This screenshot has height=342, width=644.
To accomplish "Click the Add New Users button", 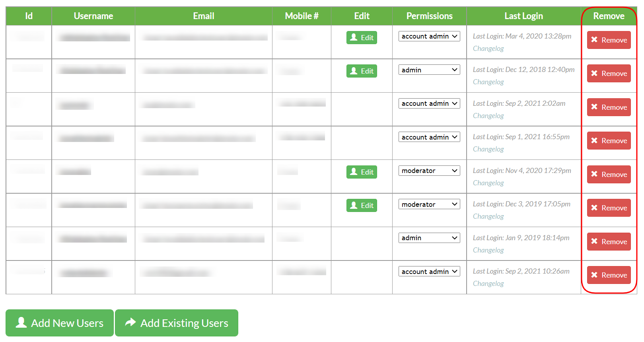I will pyautogui.click(x=60, y=323).
